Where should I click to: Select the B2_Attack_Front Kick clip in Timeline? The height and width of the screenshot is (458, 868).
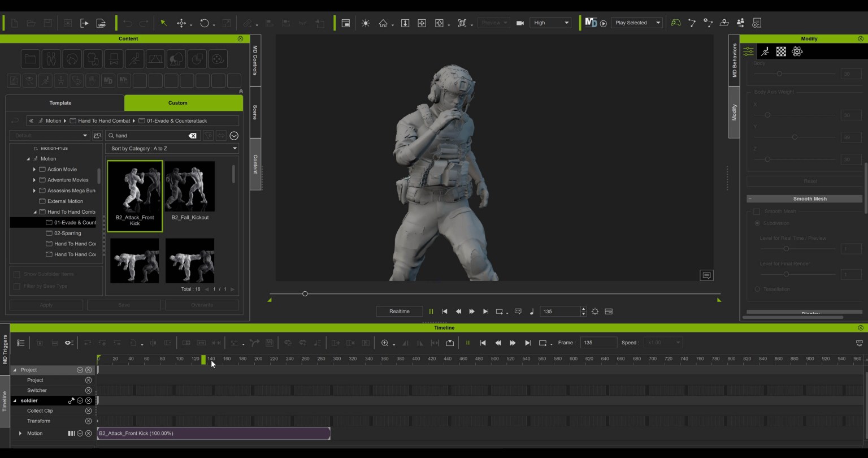214,434
